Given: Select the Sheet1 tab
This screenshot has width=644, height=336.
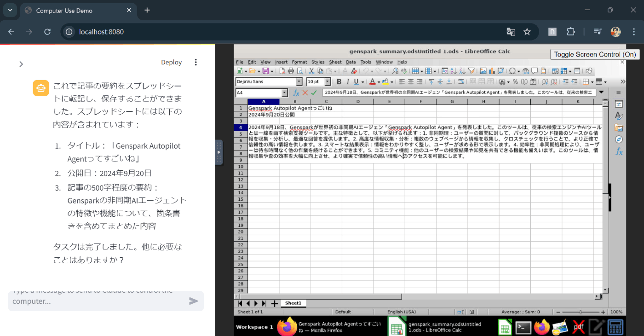Looking at the screenshot, I should (293, 303).
